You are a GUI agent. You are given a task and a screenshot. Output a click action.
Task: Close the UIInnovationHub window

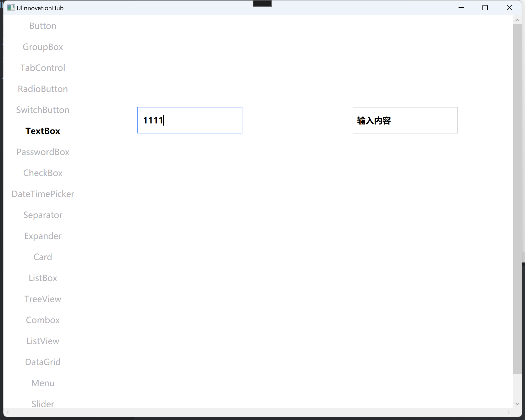[x=509, y=8]
